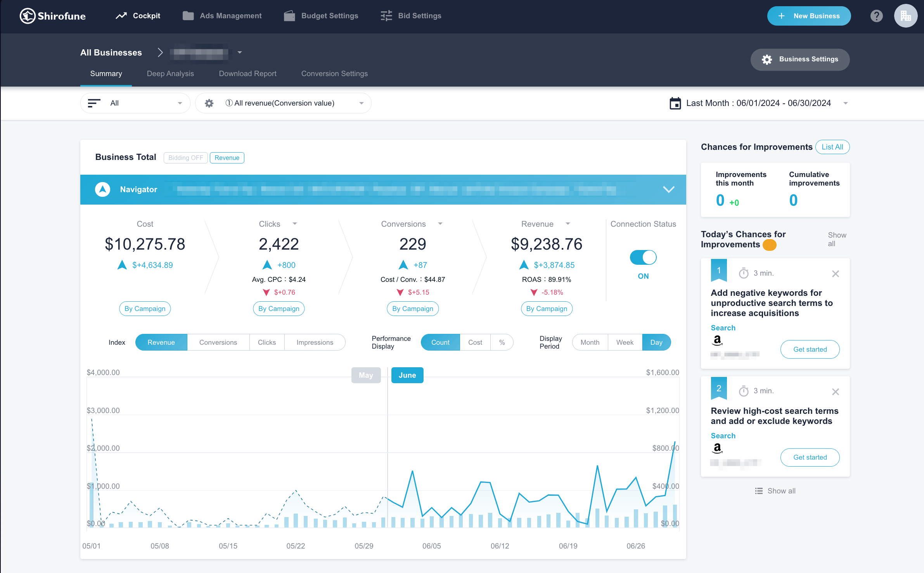Click the Budget Settings icon
Viewport: 924px width, 573px height.
tap(290, 15)
